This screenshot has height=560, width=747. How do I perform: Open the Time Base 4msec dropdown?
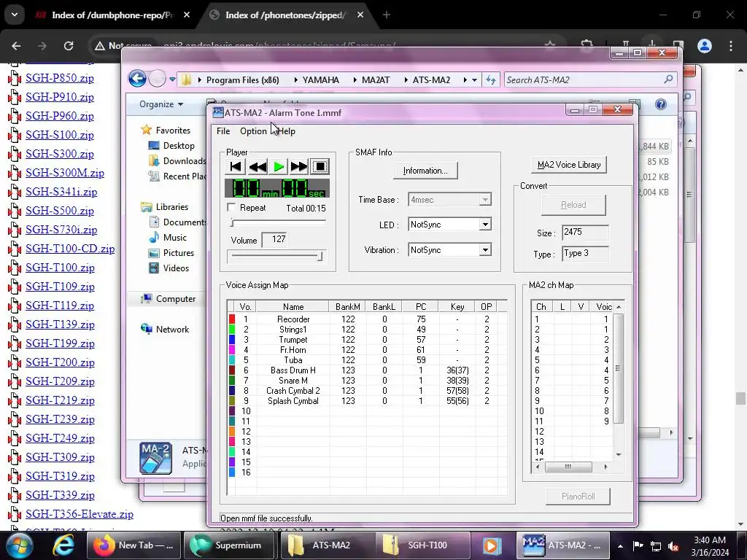[x=485, y=200]
